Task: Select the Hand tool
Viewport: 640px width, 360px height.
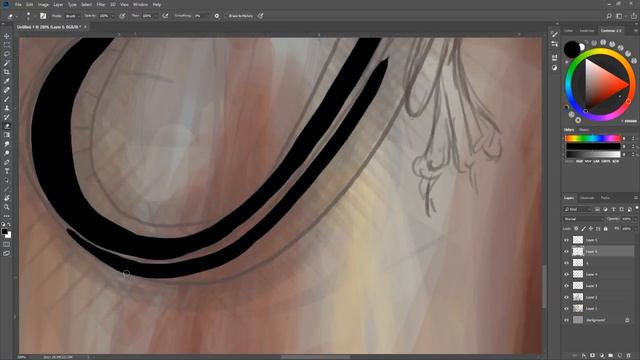Action: point(7,198)
